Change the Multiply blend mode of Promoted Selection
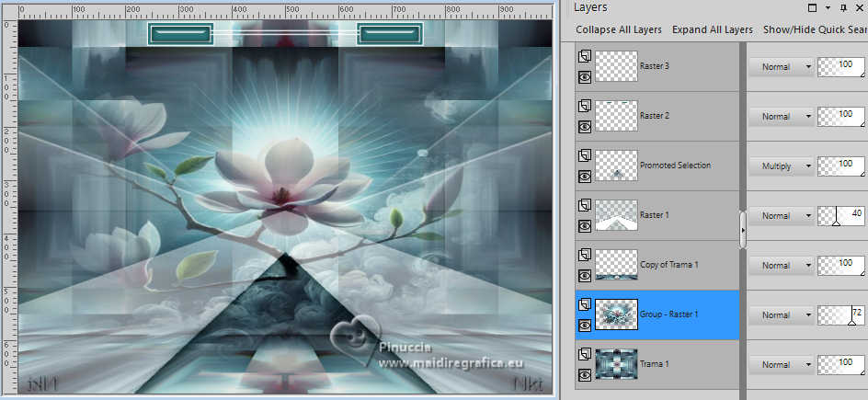Viewport: 868px width, 400px height. 781,166
